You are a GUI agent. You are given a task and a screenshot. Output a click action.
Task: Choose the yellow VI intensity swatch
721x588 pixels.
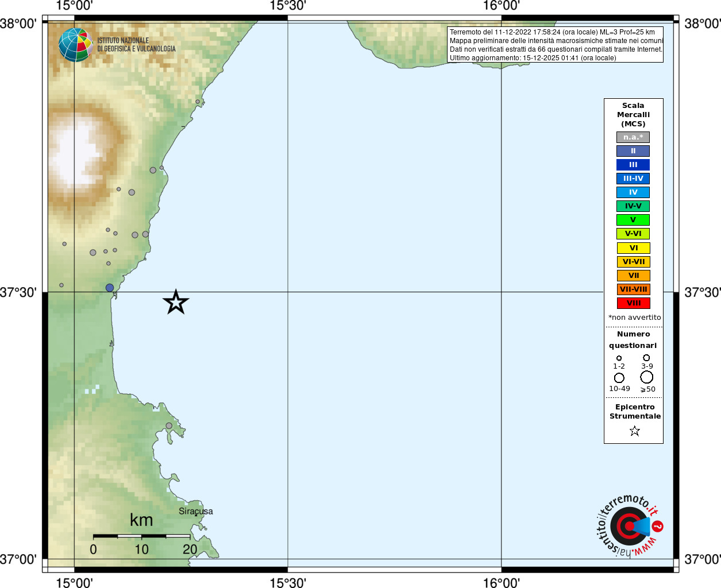[x=633, y=248]
